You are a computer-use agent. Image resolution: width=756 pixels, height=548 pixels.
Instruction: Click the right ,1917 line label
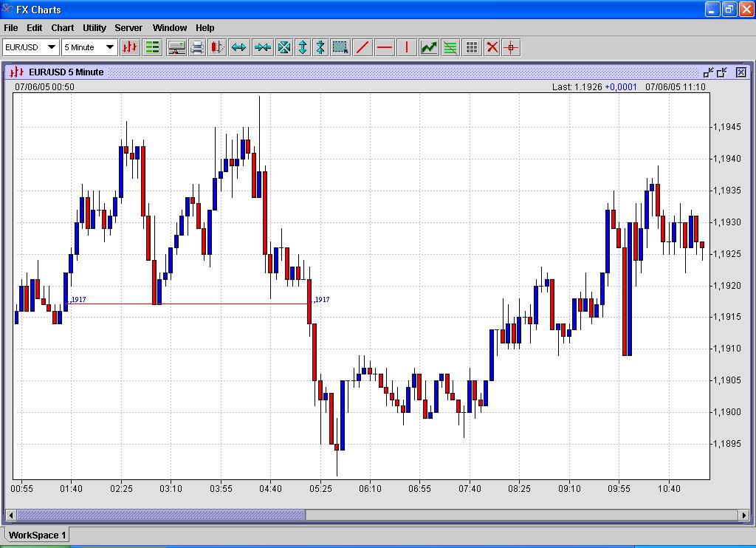tap(322, 300)
